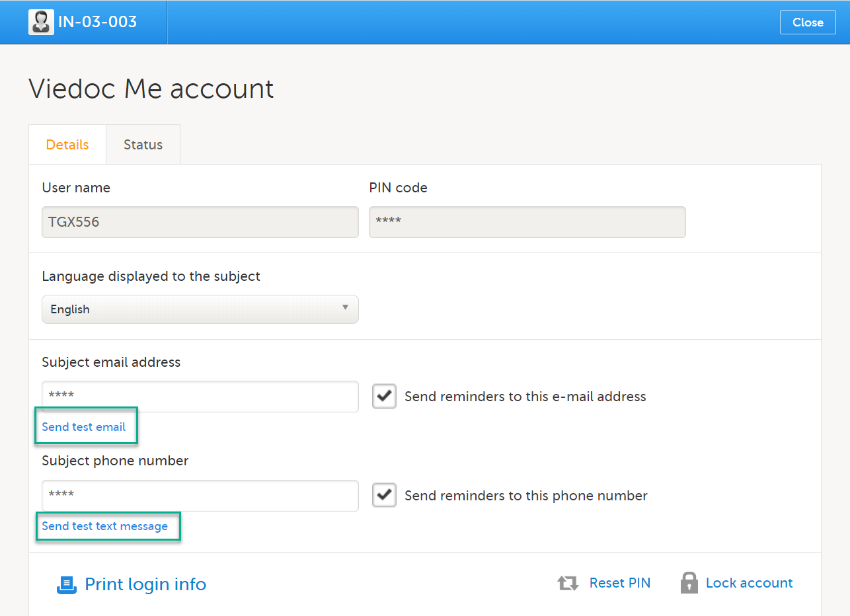Select the Details tab

[67, 145]
